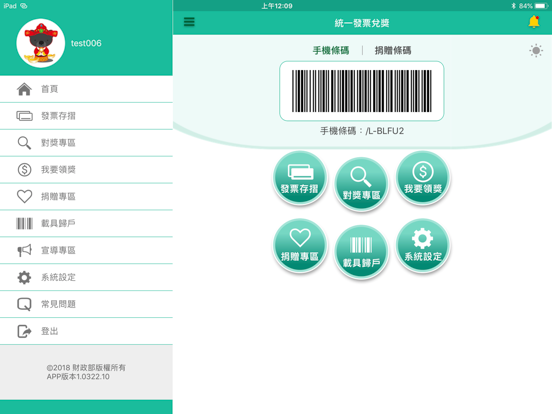Tap the 手機條碼:/L-BLFU2 text
Viewport: 552px width, 414px height.
362,131
